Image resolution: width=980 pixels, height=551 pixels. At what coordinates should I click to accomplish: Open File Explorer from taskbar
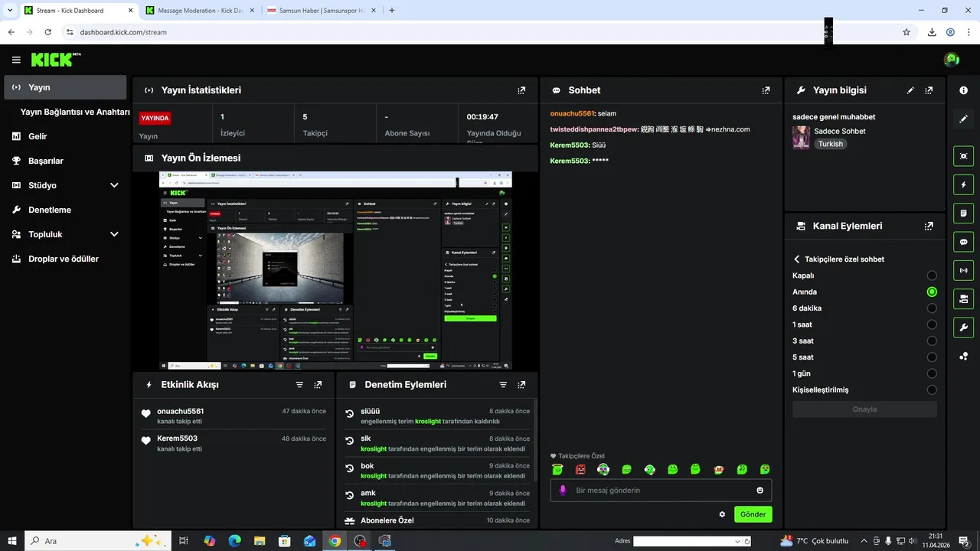[260, 541]
